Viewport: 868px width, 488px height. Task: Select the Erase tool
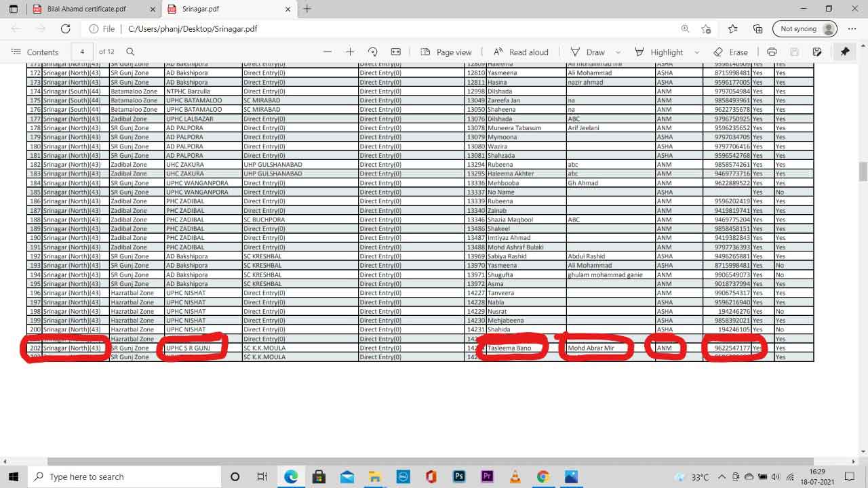[730, 52]
